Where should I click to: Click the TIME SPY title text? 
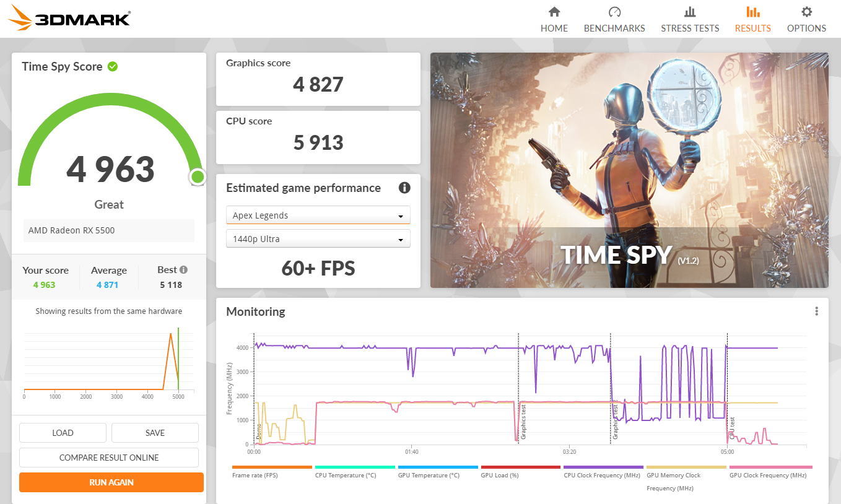coord(616,255)
